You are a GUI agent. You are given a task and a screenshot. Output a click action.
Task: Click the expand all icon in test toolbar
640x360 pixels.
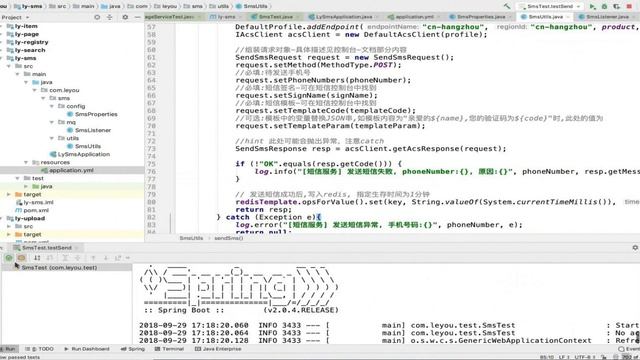(x=65, y=258)
